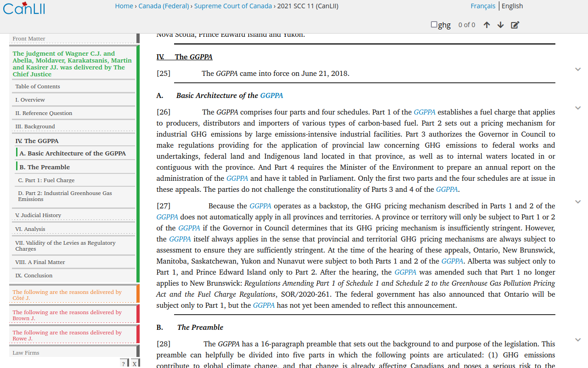The height and width of the screenshot is (368, 588).
Task: Select VI. Analysis in outline
Action: point(30,229)
